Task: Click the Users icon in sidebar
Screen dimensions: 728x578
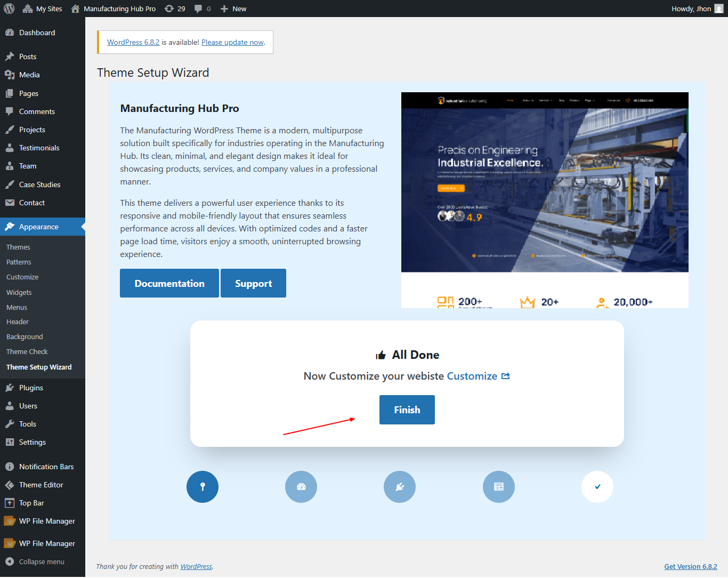Action: [x=10, y=406]
